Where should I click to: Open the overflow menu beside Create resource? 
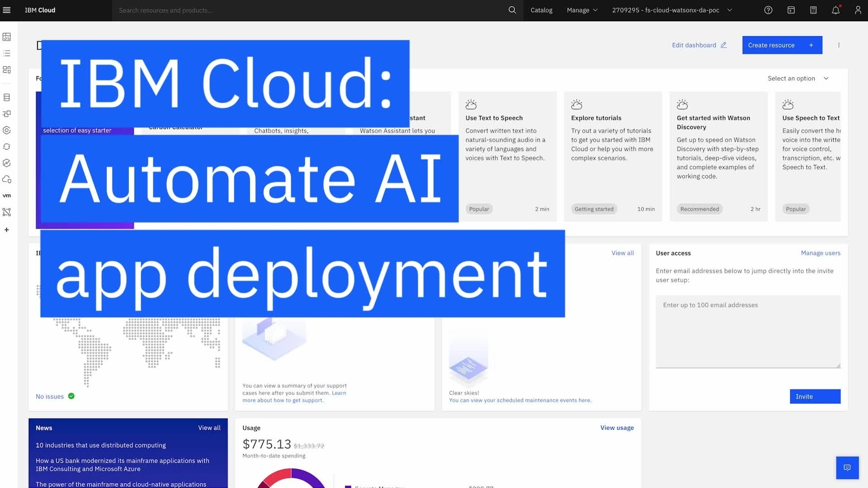click(839, 45)
